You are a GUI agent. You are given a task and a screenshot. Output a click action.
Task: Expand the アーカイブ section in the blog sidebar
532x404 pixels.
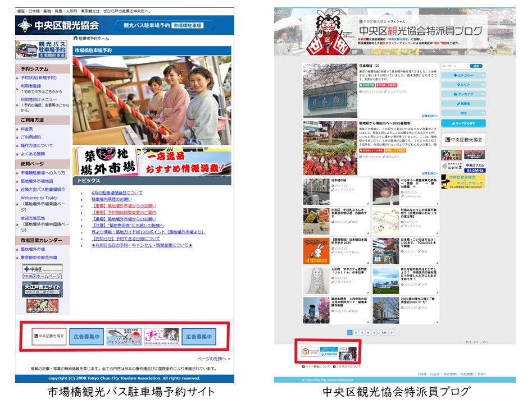point(463,94)
